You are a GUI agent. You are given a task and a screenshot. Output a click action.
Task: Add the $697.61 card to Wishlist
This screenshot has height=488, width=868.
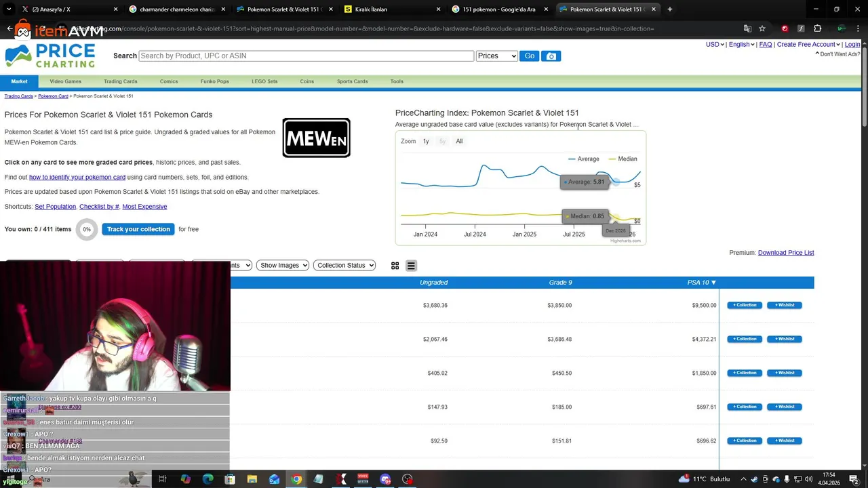pos(785,407)
